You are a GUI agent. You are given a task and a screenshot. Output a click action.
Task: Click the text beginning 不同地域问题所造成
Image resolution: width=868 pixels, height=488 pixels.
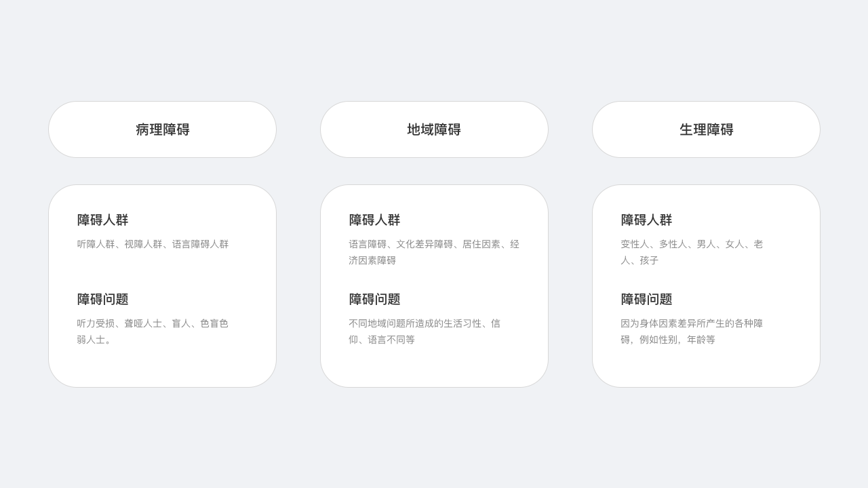coord(425,331)
